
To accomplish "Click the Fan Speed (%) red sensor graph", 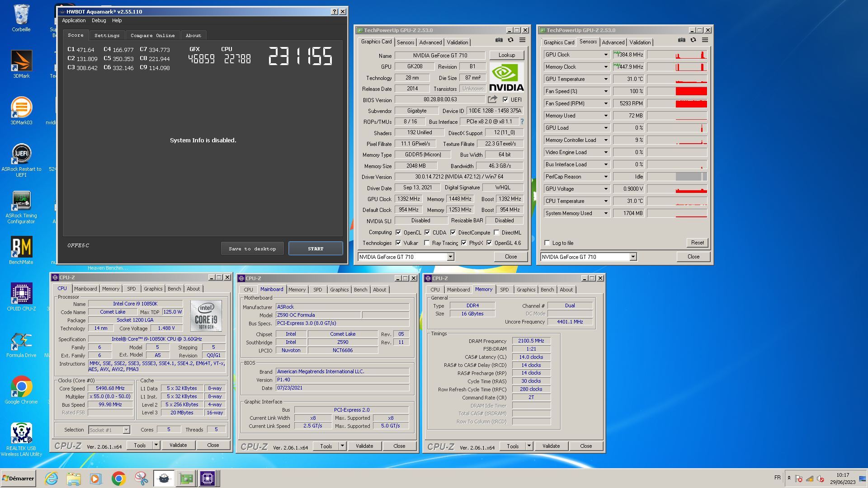I will (x=677, y=91).
